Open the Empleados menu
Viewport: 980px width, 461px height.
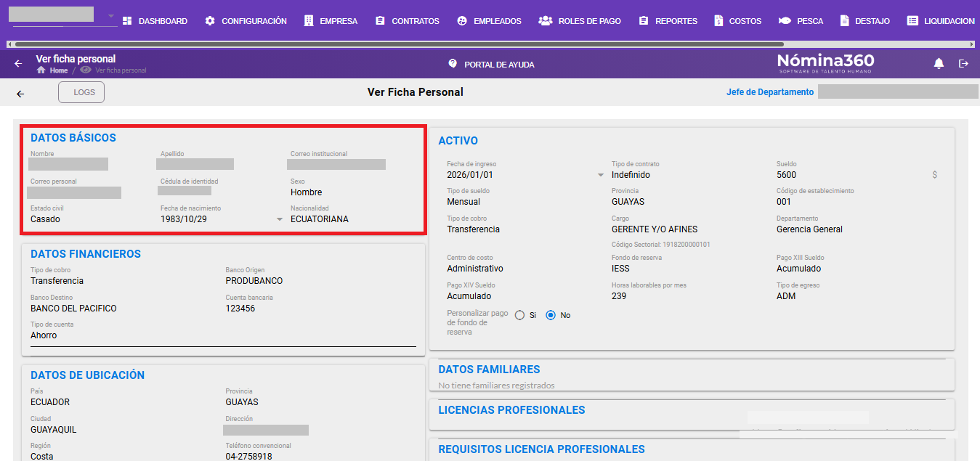(x=489, y=21)
